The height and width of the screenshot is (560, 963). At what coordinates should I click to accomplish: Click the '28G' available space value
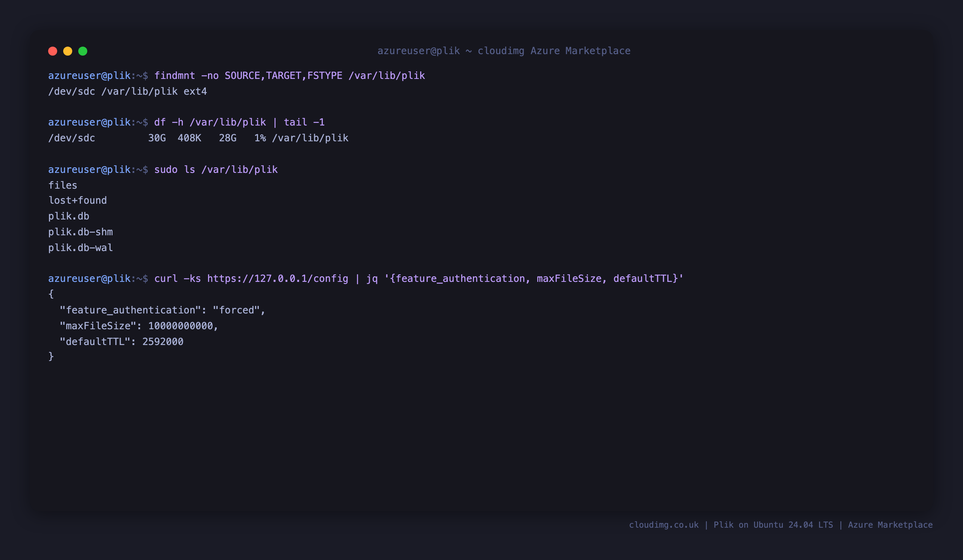coord(228,138)
